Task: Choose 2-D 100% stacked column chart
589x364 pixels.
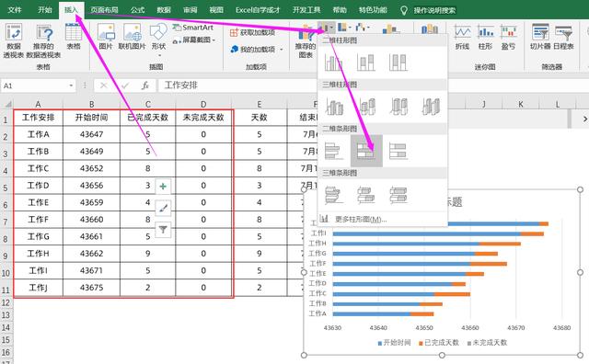Action: coord(398,63)
